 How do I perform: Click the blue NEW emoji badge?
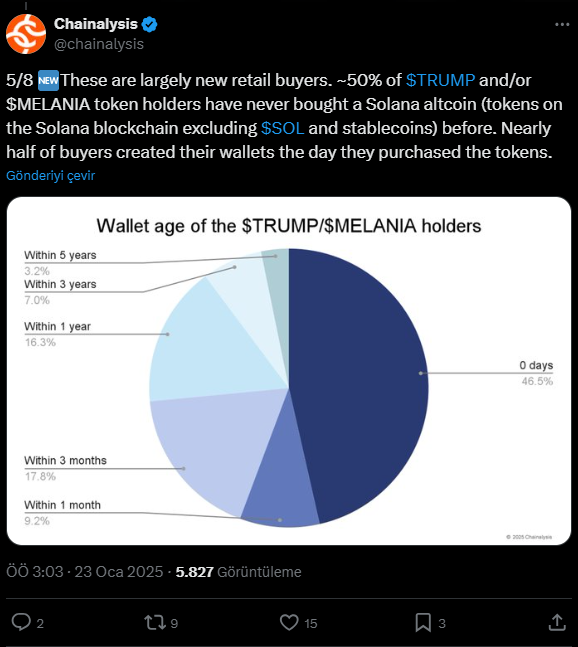pyautogui.click(x=48, y=80)
